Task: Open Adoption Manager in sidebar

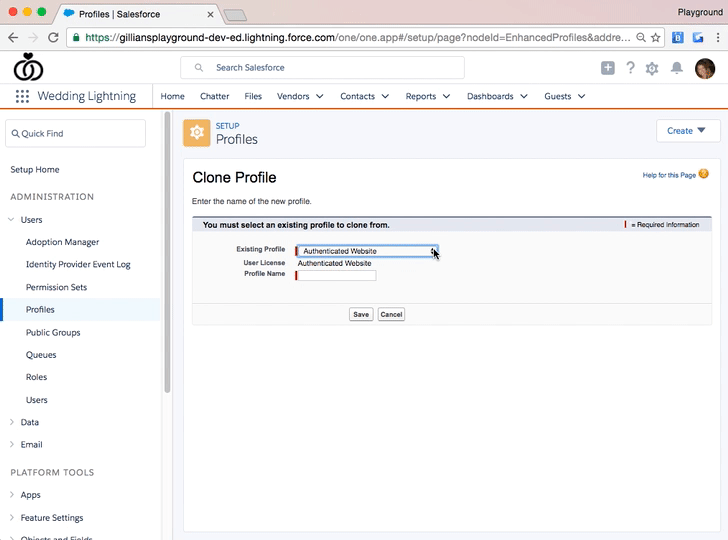Action: (x=62, y=242)
